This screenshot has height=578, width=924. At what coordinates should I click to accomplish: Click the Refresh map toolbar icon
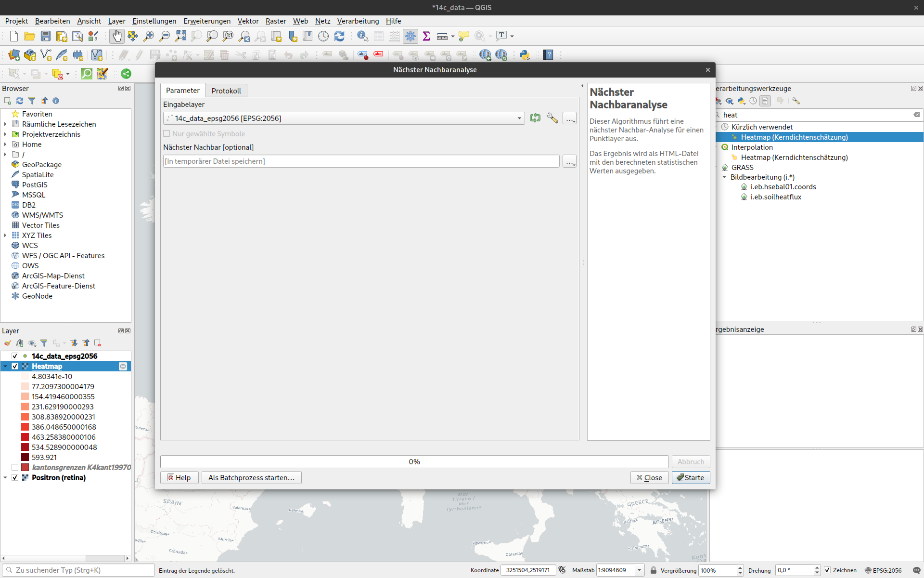tap(339, 36)
